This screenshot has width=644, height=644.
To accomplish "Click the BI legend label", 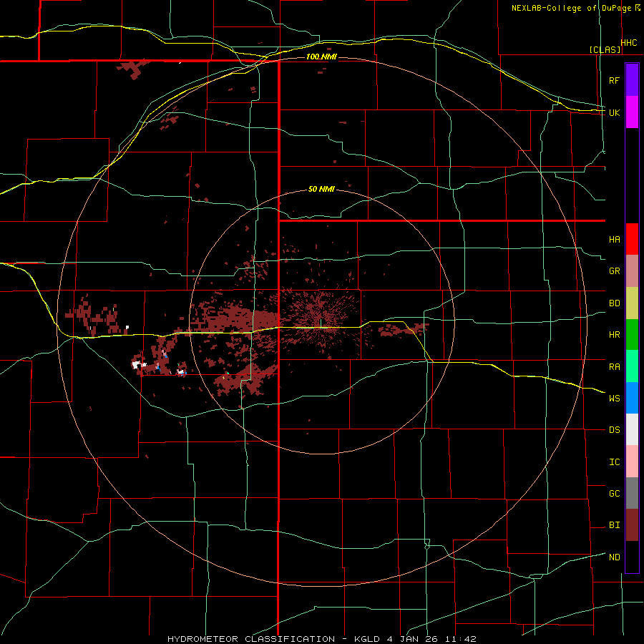I will (614, 525).
